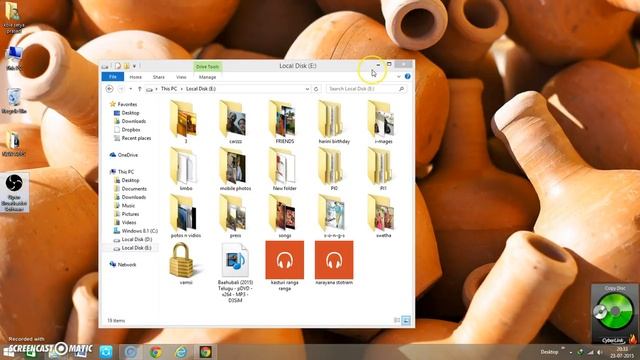Open Explorer Help icon
Viewport: 640px width, 360px height.
pos(407,77)
